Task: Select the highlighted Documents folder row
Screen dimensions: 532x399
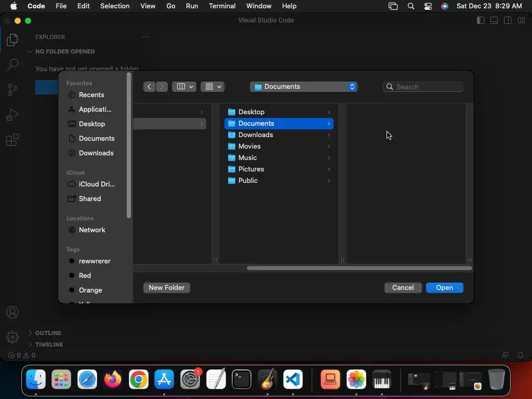Action: (x=279, y=124)
